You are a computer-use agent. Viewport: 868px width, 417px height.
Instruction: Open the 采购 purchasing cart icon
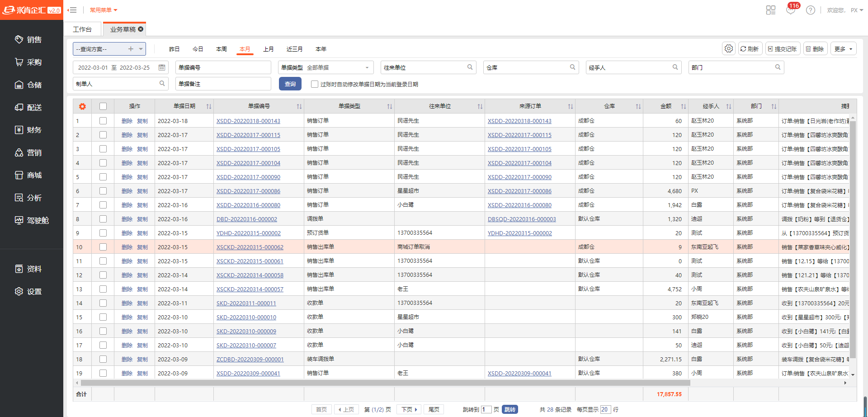point(19,62)
